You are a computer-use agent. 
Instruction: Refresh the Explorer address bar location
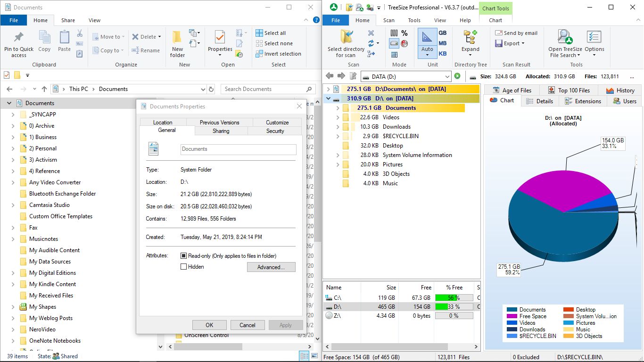click(212, 89)
